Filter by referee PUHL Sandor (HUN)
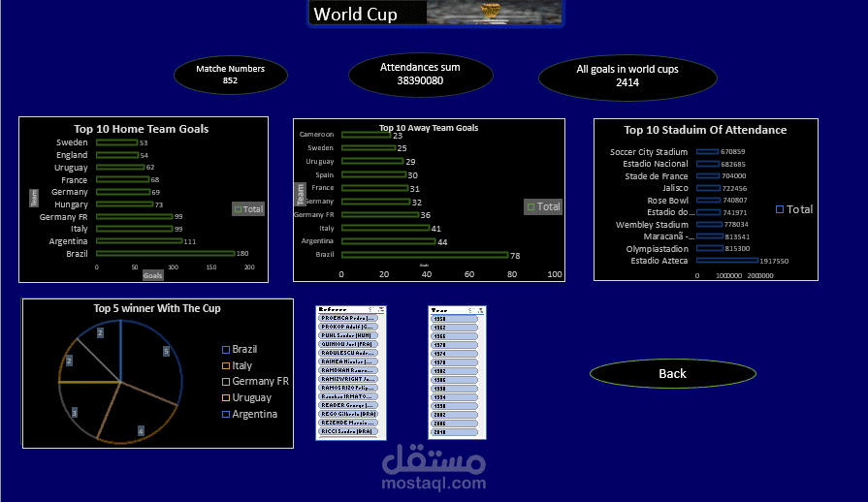Screen dimensions: 868x502 [347, 335]
